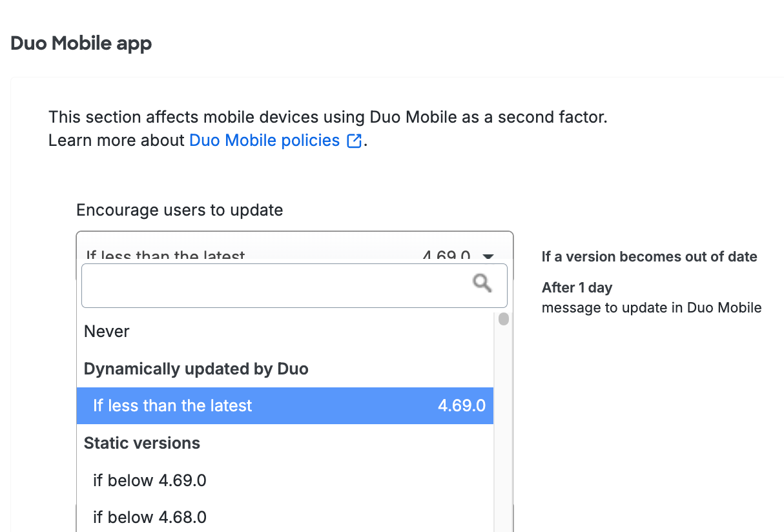Open the Duo Mobile policies link

(263, 140)
